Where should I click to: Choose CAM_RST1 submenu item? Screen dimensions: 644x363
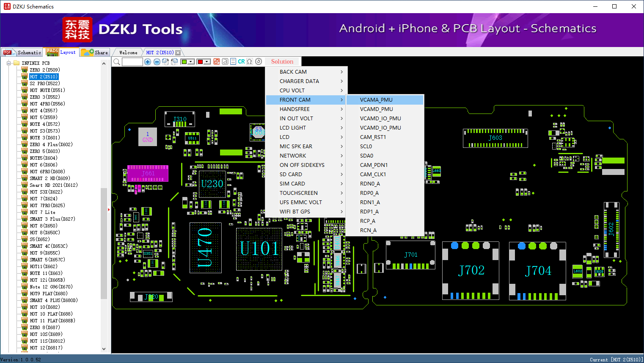[x=385, y=137]
